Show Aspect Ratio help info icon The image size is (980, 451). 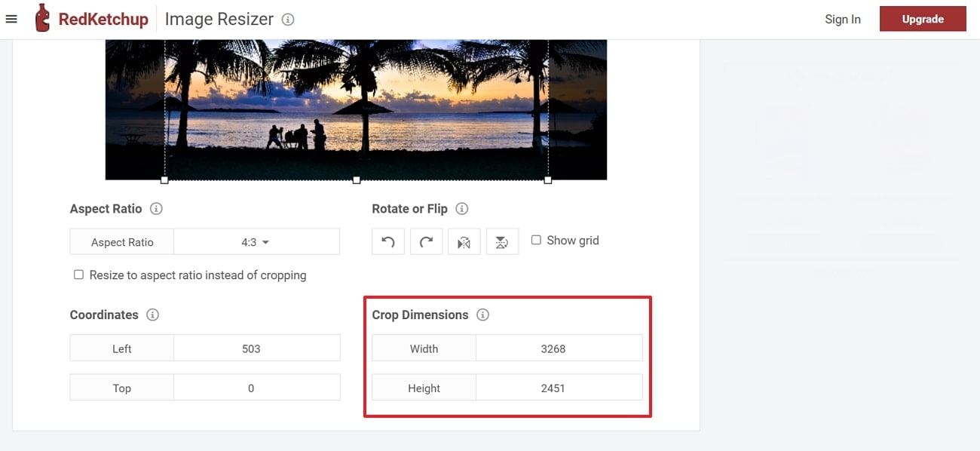tap(156, 209)
